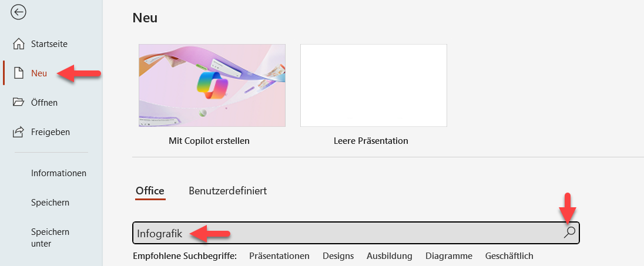Screen dimensions: 644x266
Task: Switch to the Office tab
Action: point(150,191)
